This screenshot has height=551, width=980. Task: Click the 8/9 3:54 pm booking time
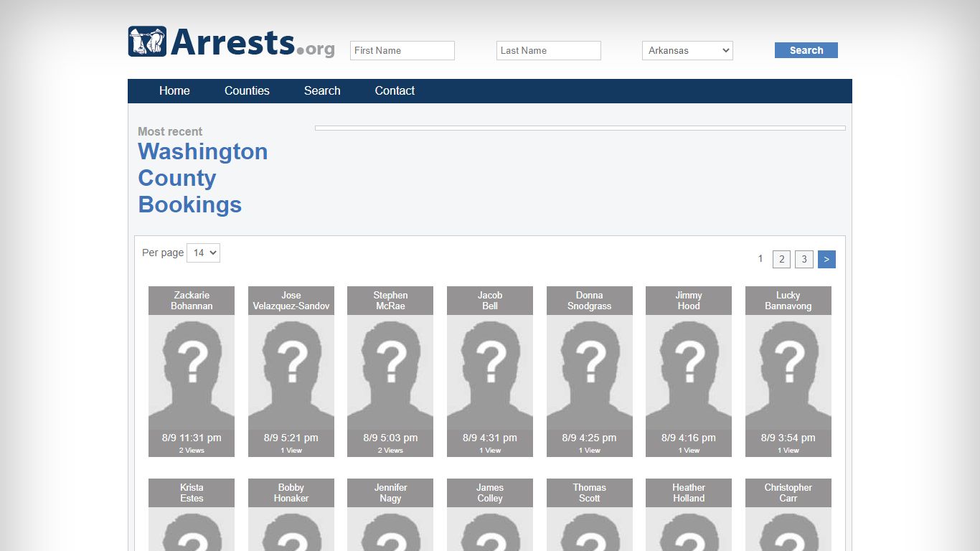coord(788,438)
